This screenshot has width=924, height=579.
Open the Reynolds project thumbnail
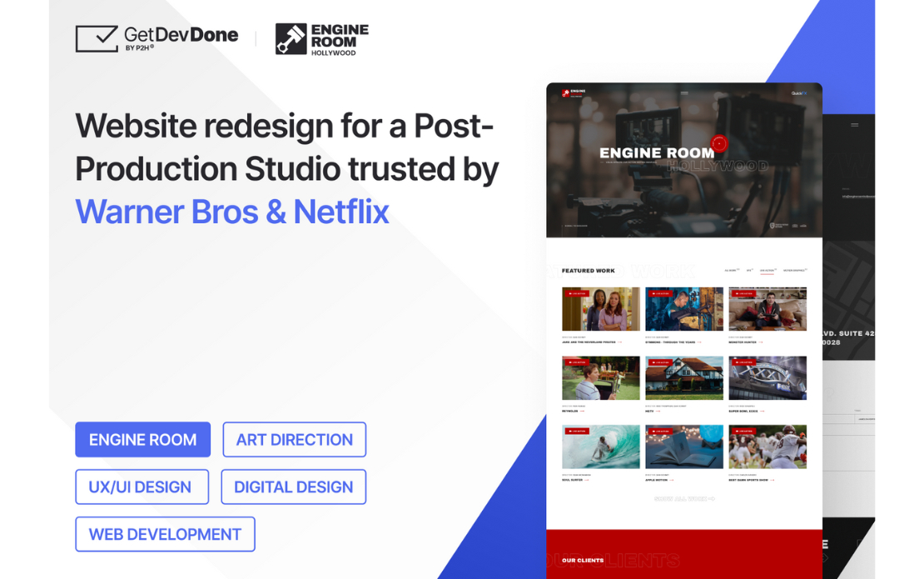point(600,378)
